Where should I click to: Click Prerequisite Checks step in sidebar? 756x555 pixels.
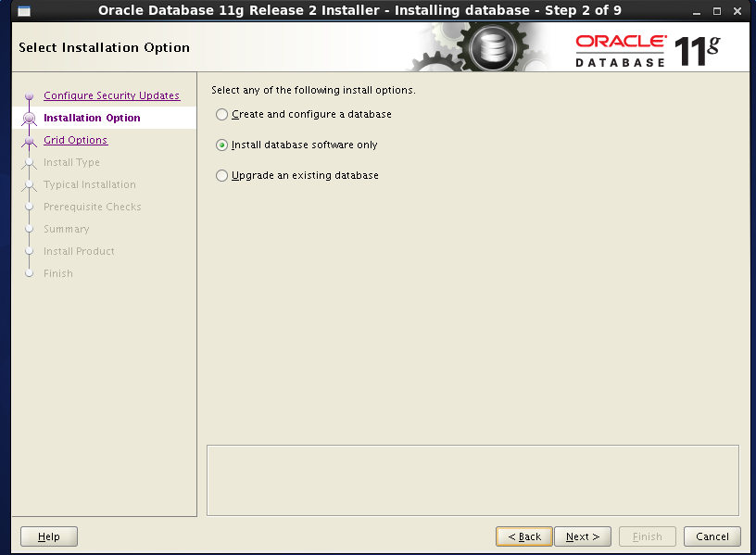[x=92, y=207]
